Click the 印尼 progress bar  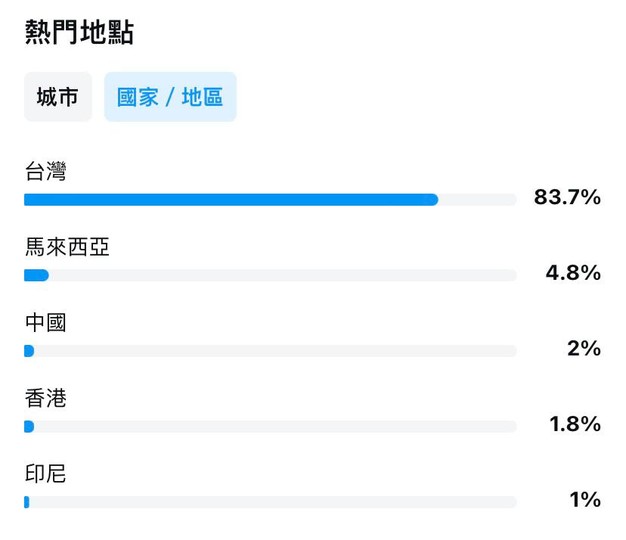(270, 502)
